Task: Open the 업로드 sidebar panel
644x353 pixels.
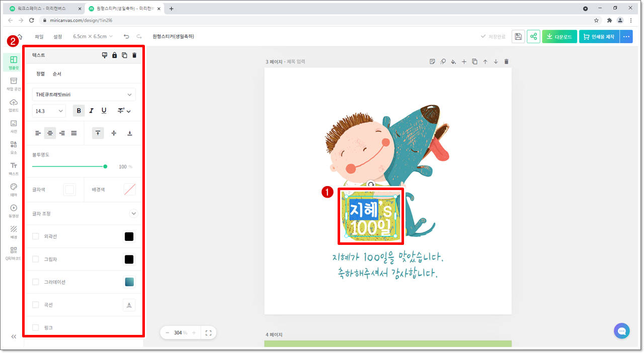Action: 14,105
